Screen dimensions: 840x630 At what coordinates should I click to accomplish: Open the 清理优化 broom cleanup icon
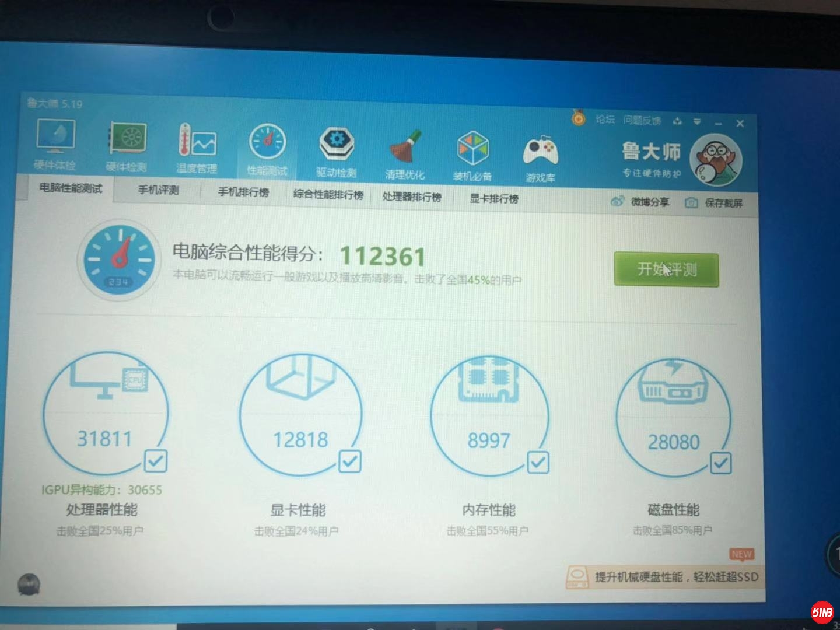405,155
